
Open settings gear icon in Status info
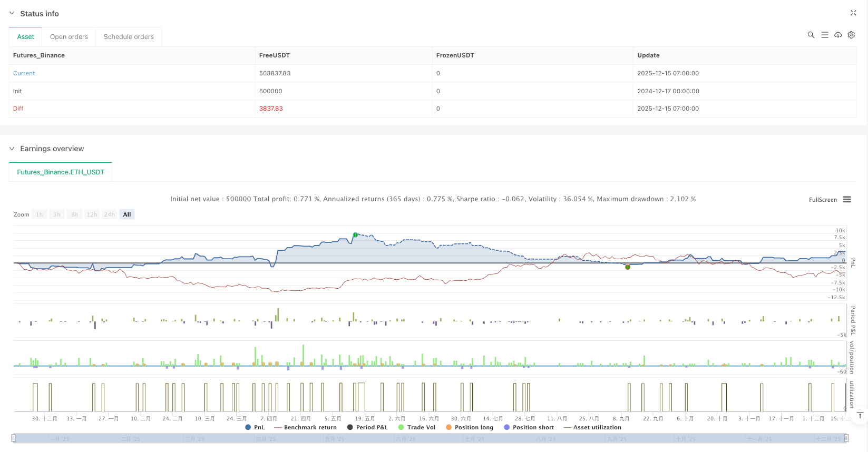tap(851, 35)
